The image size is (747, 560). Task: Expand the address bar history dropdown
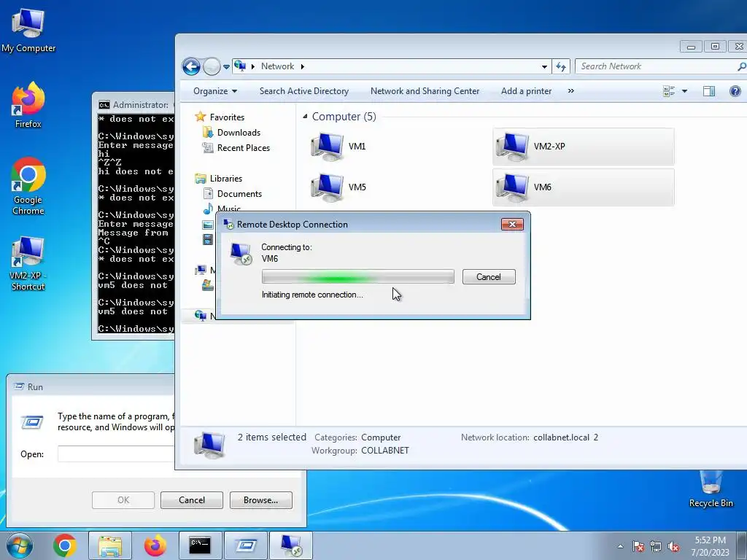[544, 67]
